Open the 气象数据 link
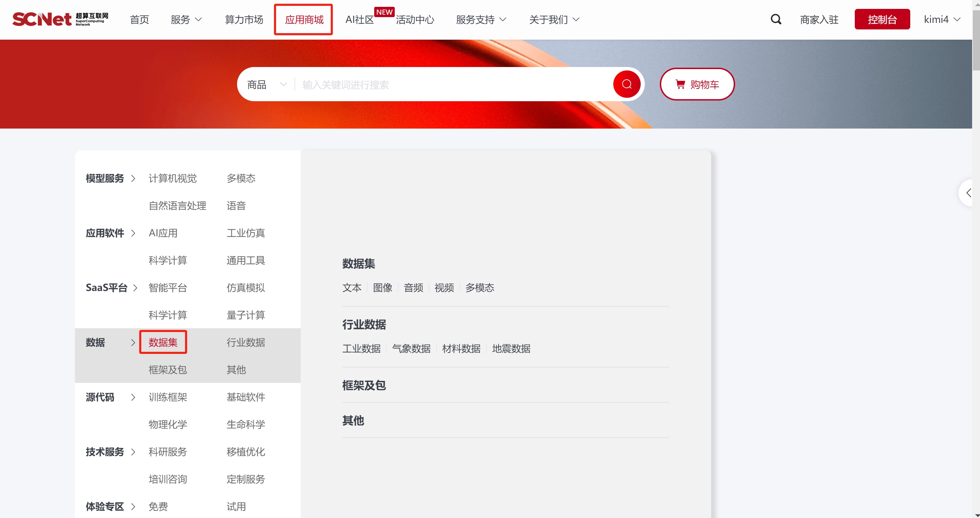 coord(411,348)
